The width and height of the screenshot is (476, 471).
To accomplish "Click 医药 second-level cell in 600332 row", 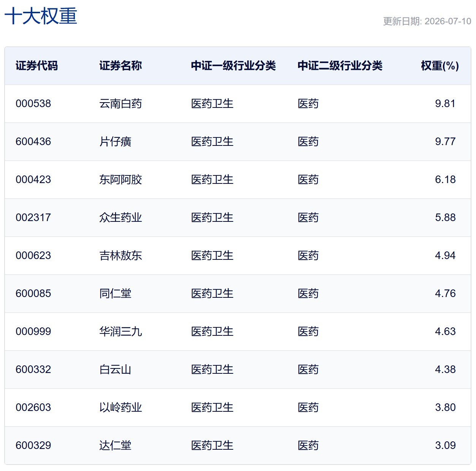I will point(308,370).
